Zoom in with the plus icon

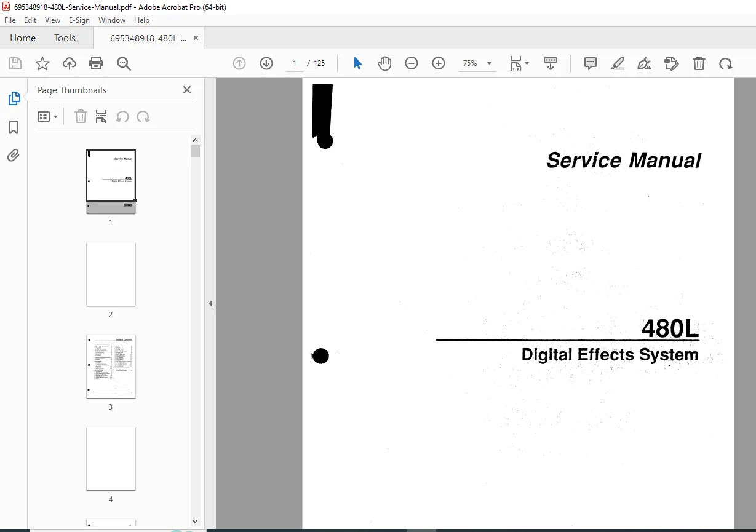pos(439,63)
